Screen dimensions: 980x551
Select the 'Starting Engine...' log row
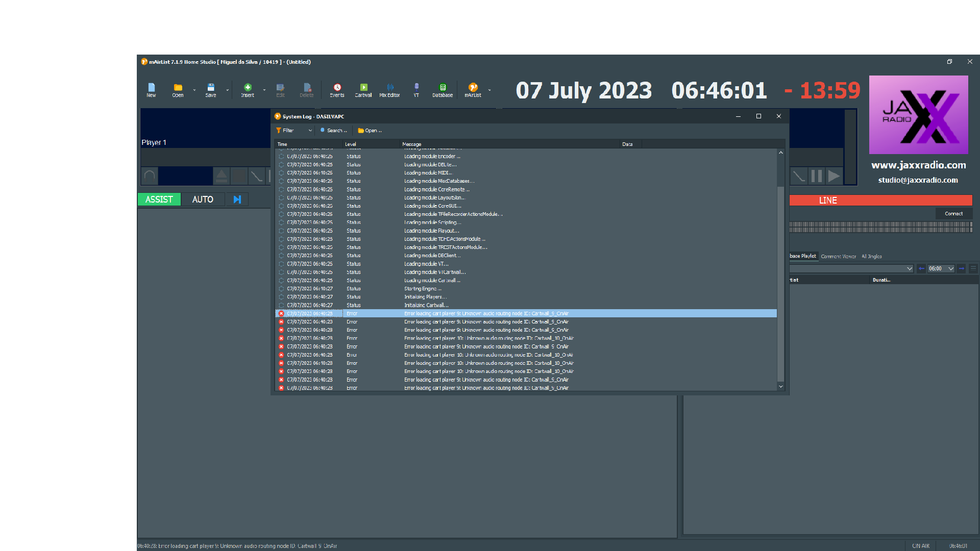526,289
